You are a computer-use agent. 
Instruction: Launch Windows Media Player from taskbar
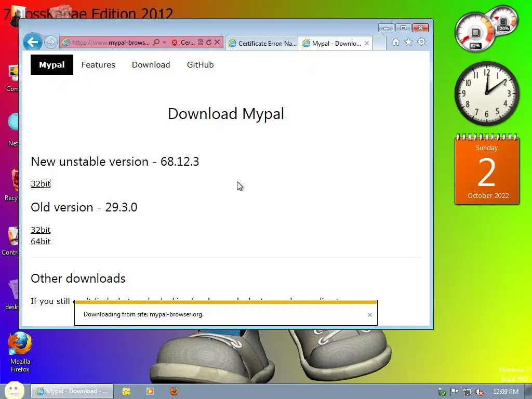click(x=150, y=391)
